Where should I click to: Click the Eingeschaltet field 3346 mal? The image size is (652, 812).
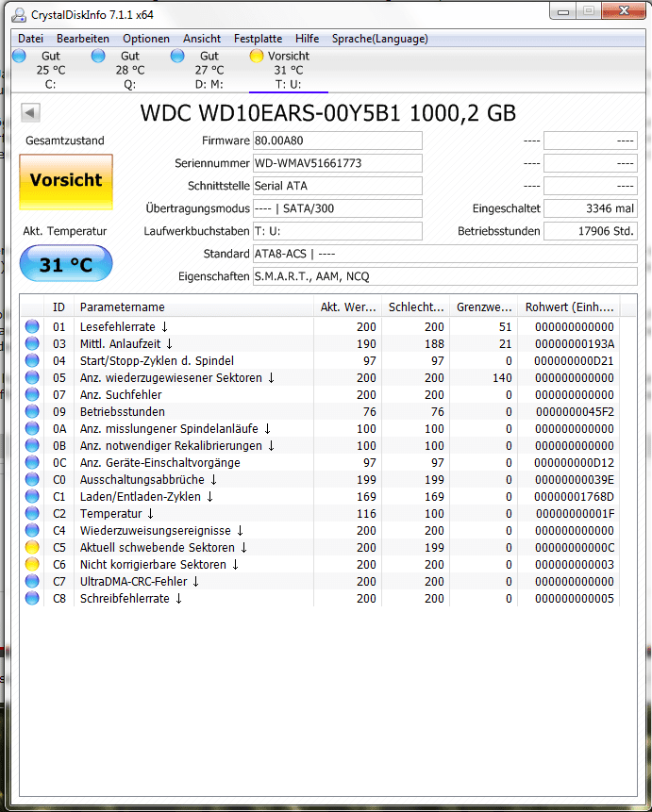591,208
